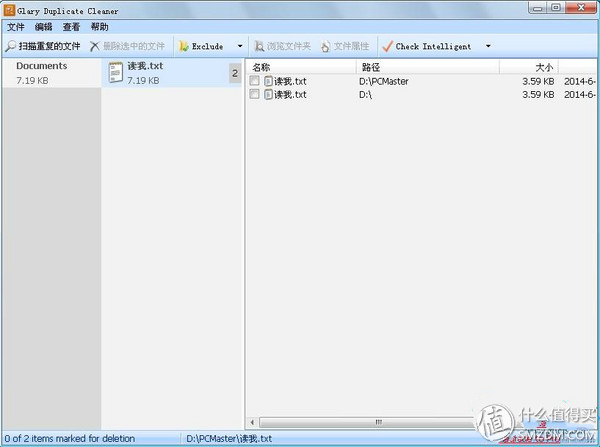This screenshot has height=447, width=600.
Task: Select the 读我.txt duplicate group name
Action: 145,66
